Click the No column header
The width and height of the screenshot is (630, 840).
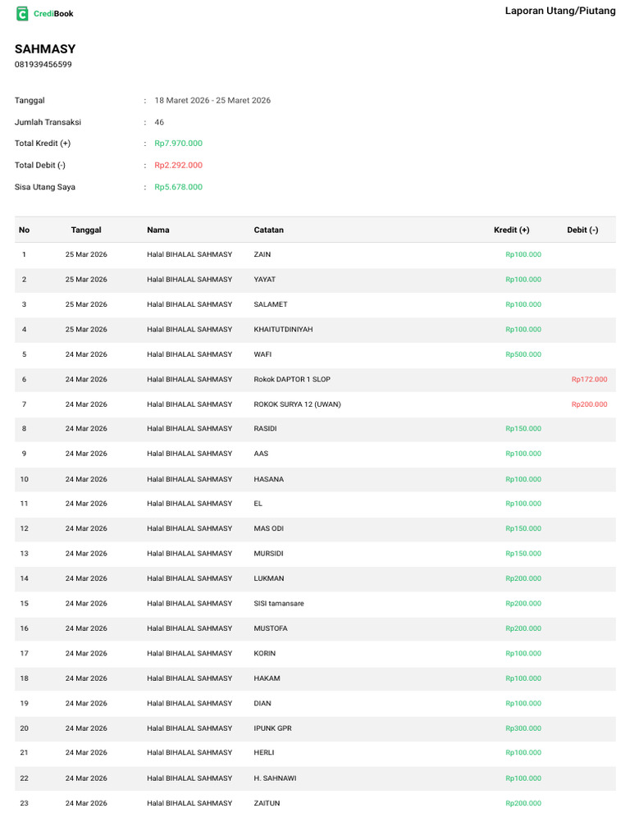[24, 230]
